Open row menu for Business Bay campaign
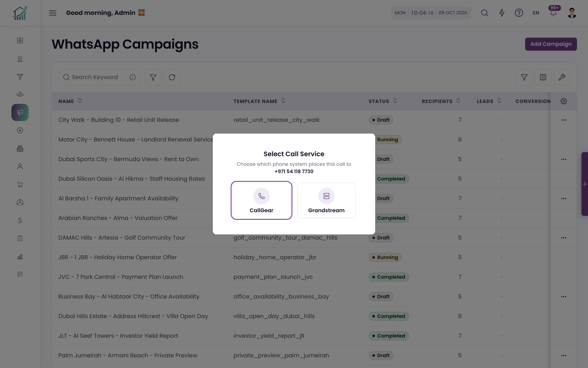This screenshot has width=588, height=368. coord(564,297)
